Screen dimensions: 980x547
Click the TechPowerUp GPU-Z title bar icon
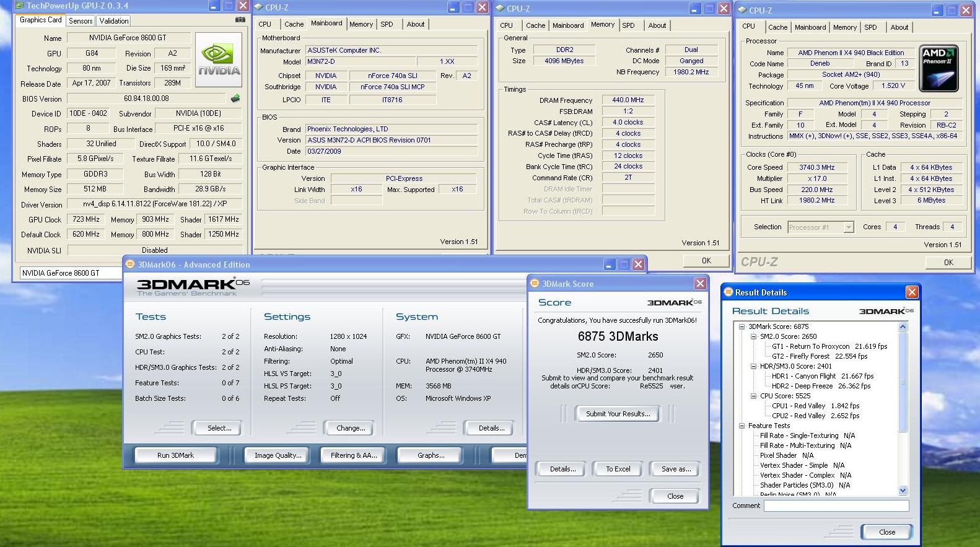(x=19, y=6)
